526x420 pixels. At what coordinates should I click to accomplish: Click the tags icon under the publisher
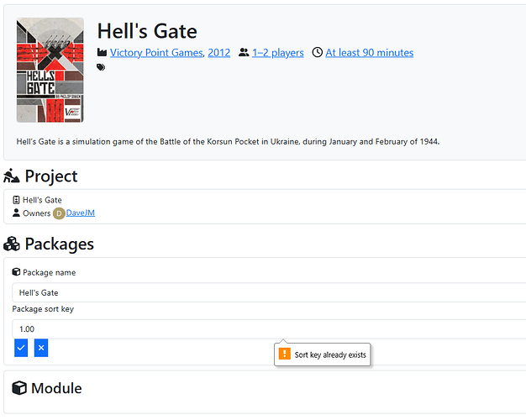[102, 67]
